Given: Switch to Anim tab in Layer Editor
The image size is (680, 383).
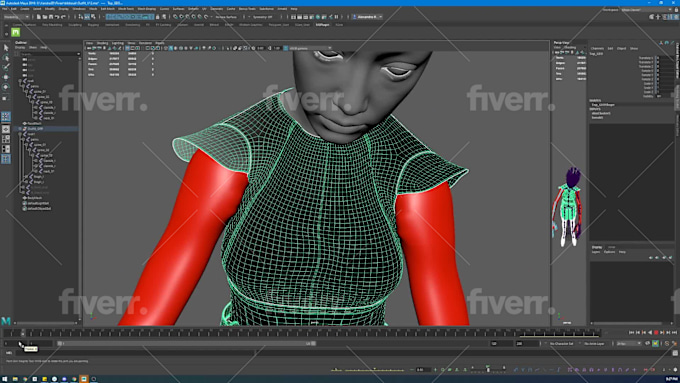Looking at the screenshot, I should (611, 247).
